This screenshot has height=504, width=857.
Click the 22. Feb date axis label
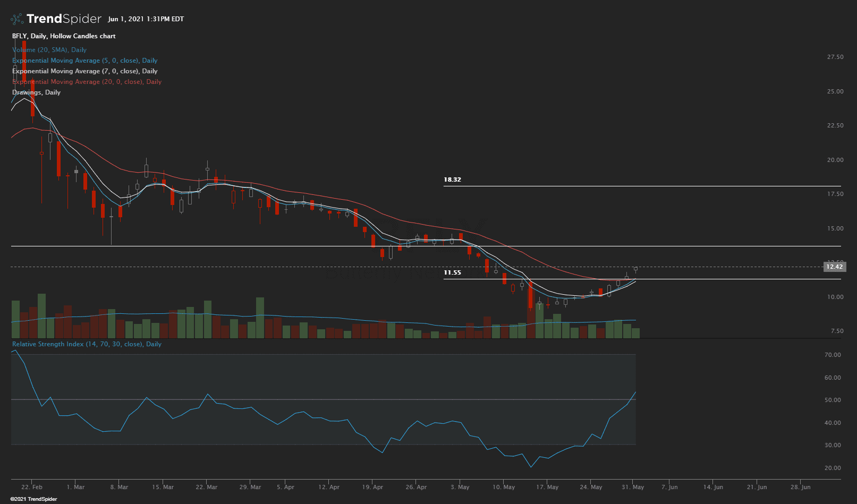coord(32,487)
